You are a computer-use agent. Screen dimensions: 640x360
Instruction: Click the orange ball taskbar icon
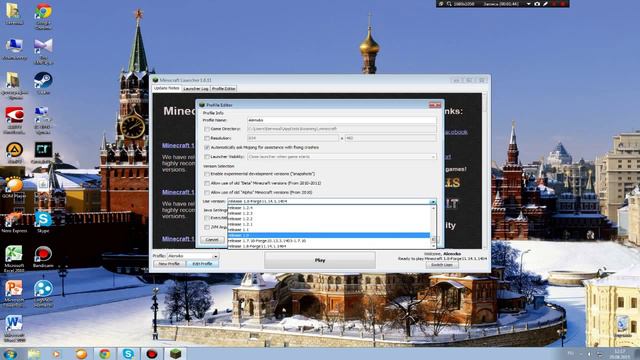tap(81, 353)
